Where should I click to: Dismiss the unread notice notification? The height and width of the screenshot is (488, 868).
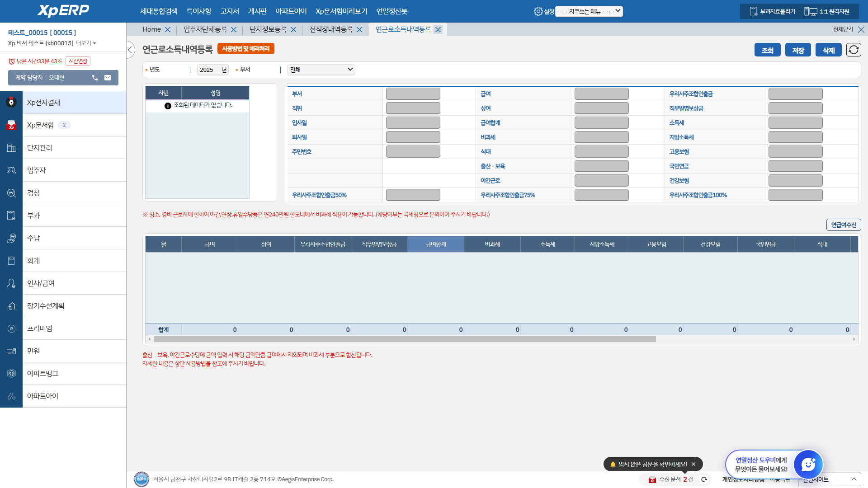[693, 464]
